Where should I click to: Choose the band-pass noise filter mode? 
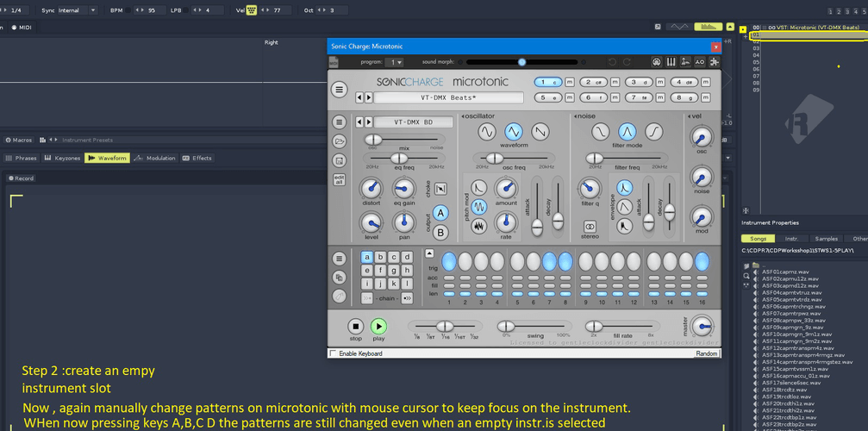click(628, 132)
